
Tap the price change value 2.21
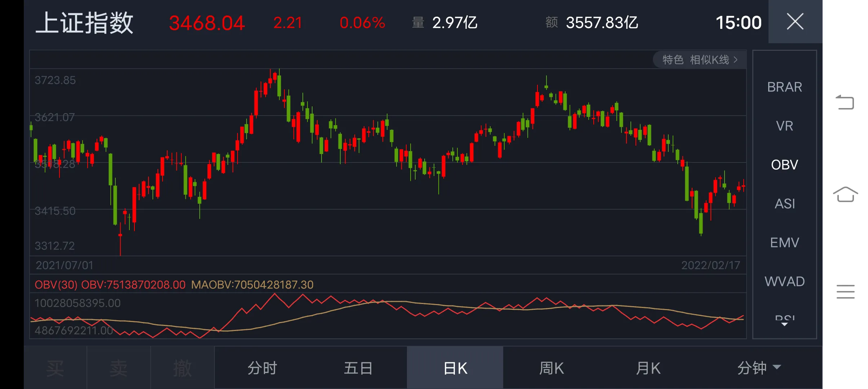click(288, 23)
